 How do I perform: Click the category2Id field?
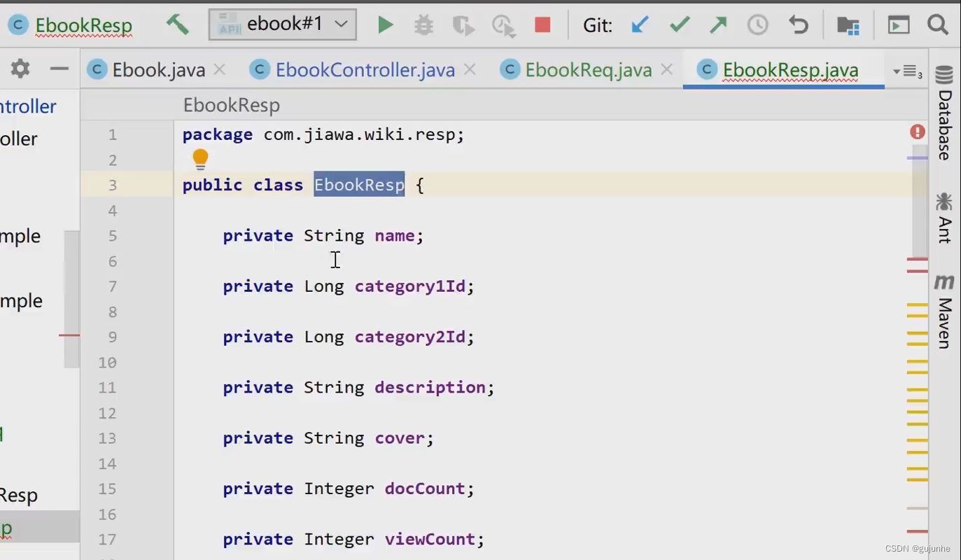pyautogui.click(x=409, y=337)
